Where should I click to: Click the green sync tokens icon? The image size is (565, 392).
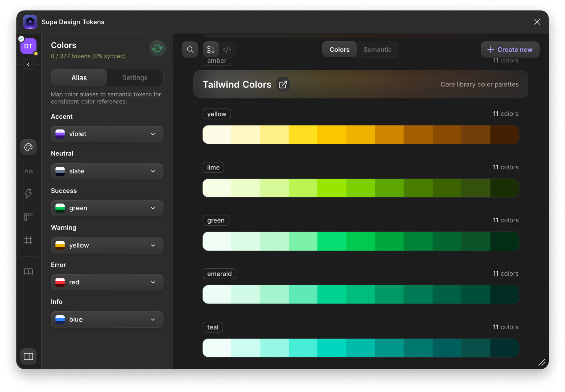(157, 49)
